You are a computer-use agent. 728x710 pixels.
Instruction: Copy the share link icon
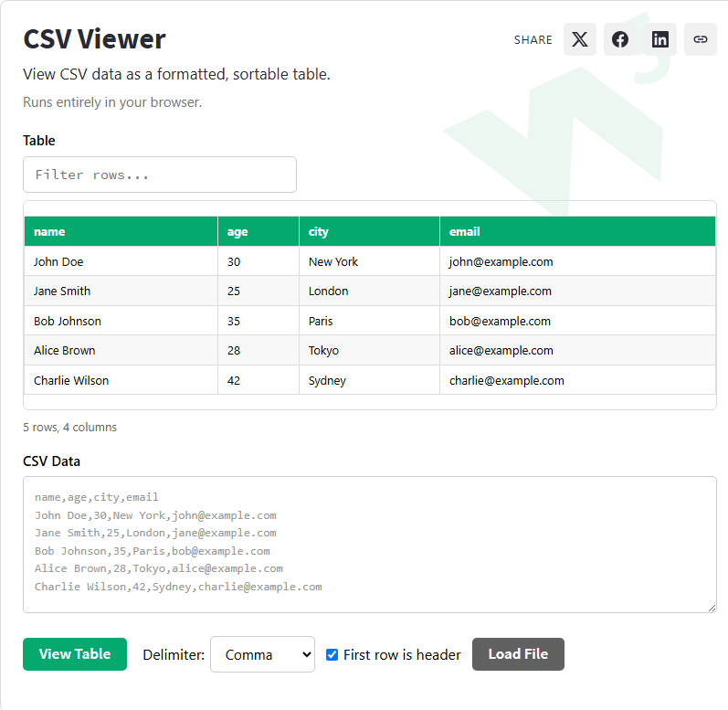click(x=701, y=39)
